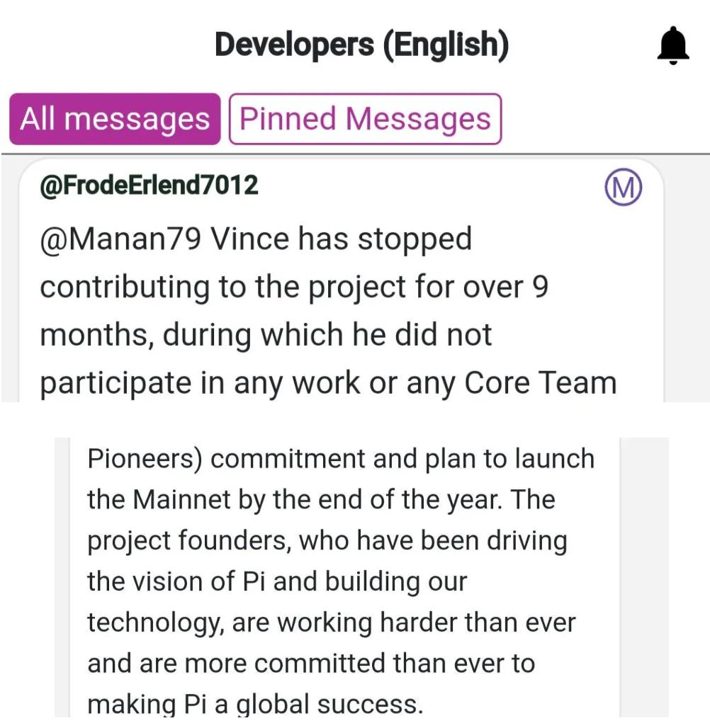Click the circled M moderator badge
Viewport: 710px width, 728px height.
pyautogui.click(x=623, y=187)
